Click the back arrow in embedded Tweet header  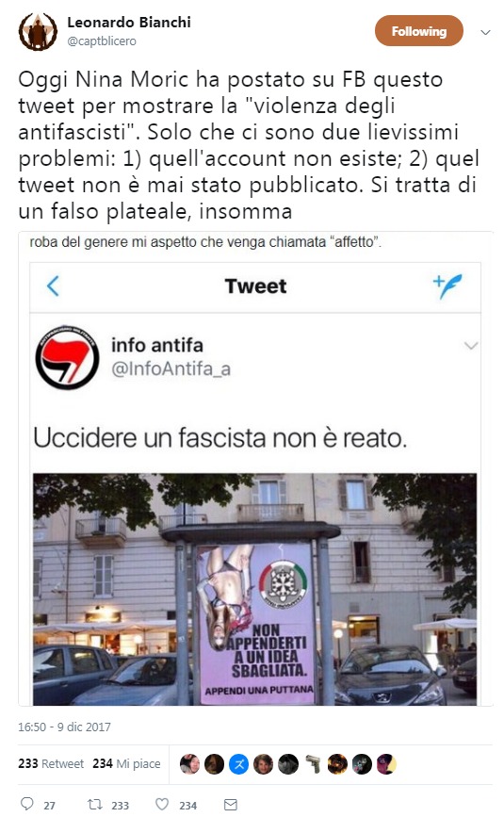coord(53,286)
